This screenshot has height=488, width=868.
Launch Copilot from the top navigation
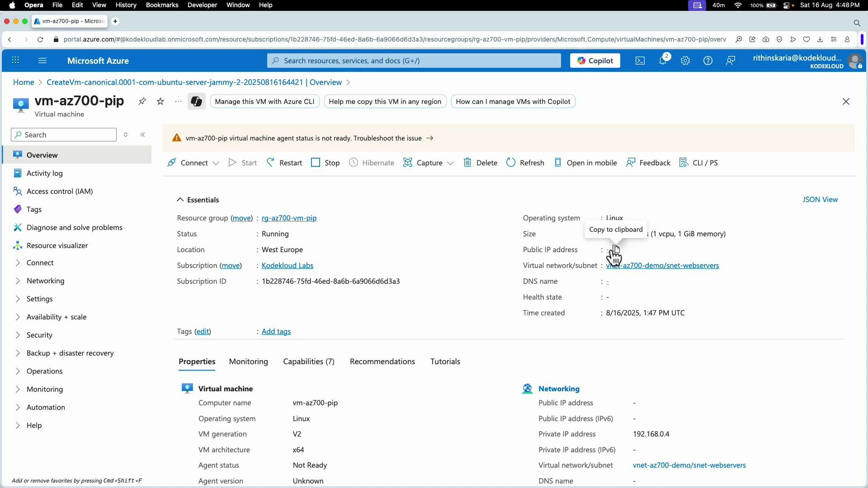point(594,60)
